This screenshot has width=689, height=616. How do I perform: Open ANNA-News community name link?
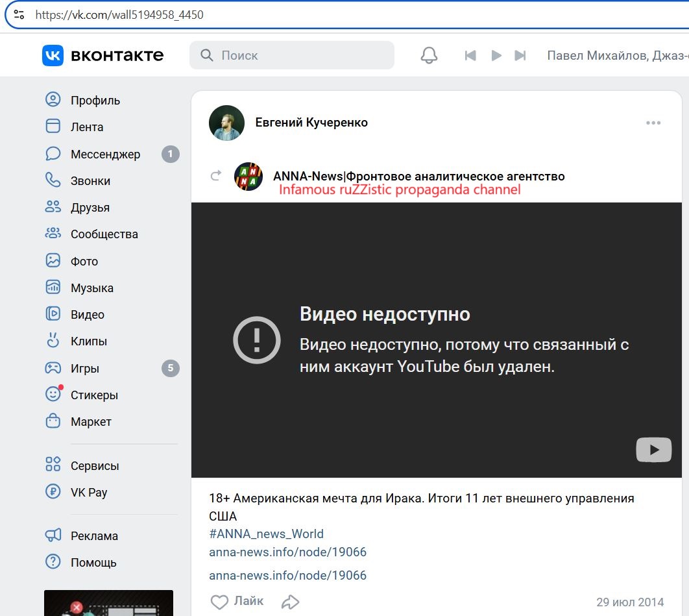(418, 177)
